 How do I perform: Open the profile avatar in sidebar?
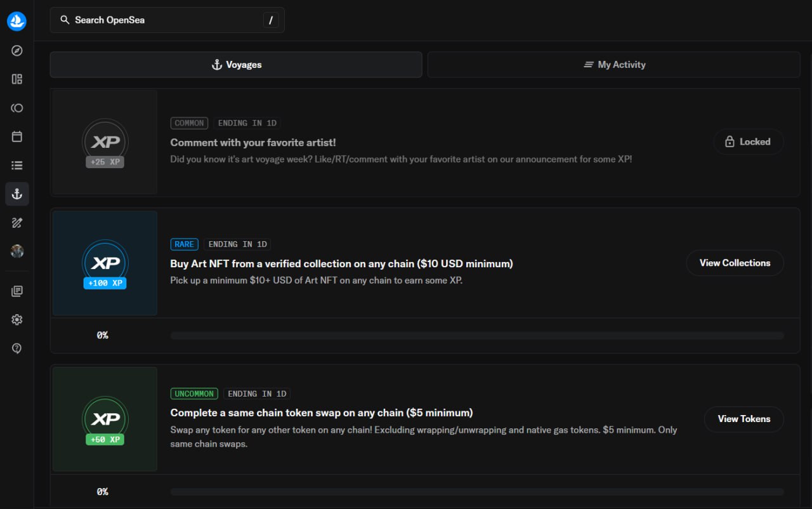[17, 251]
